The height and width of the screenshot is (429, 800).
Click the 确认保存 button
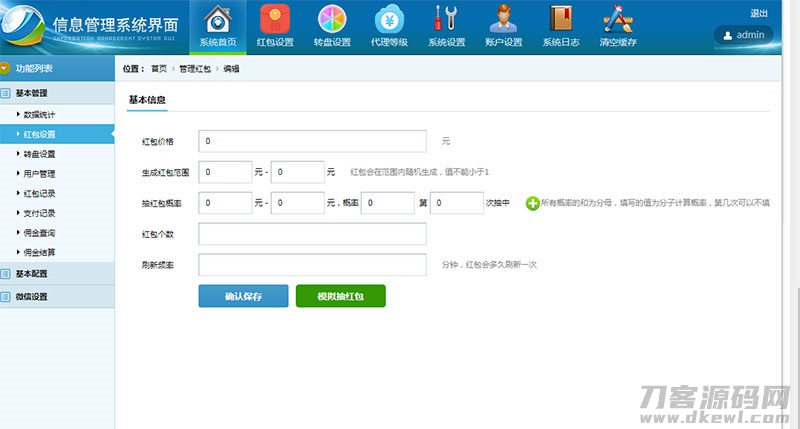point(243,297)
